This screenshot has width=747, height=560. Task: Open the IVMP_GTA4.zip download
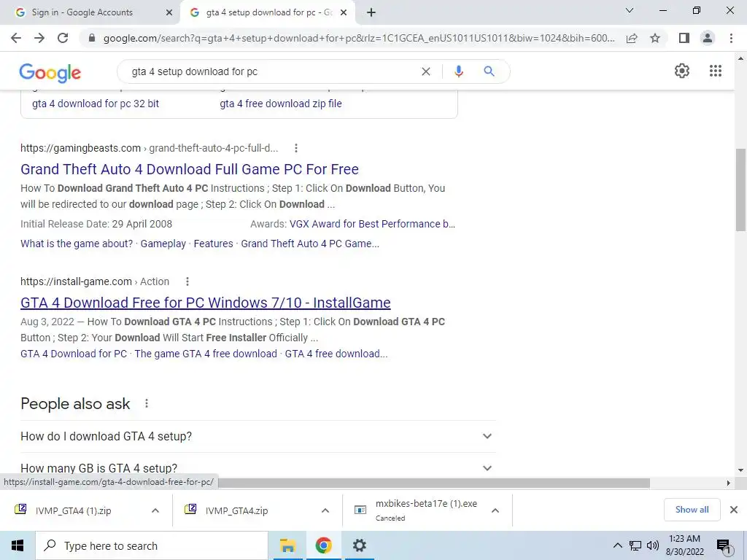237,510
